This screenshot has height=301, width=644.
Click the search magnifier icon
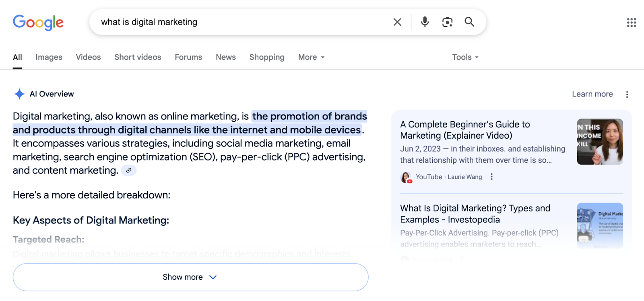469,22
